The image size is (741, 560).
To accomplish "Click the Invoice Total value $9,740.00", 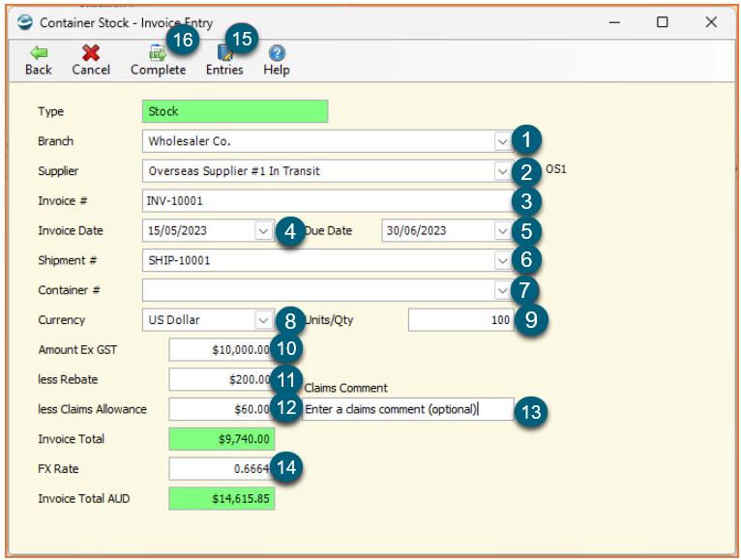I will 222,439.
